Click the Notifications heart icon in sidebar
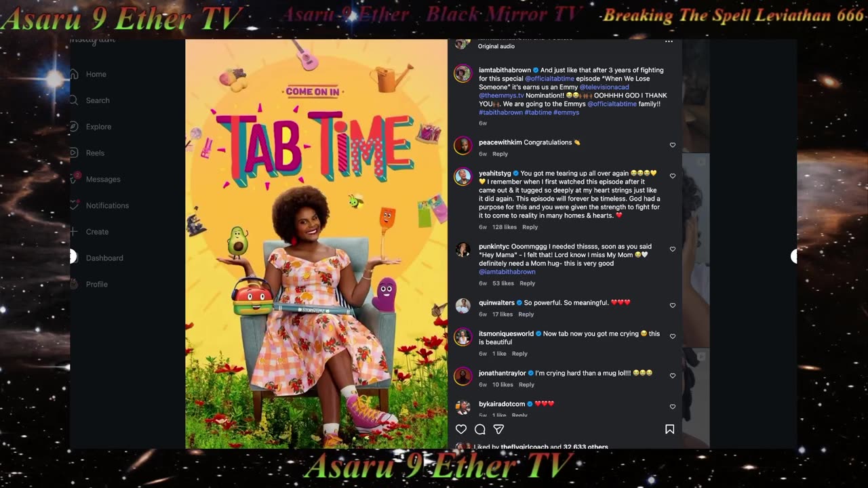Image resolution: width=868 pixels, height=488 pixels. (74, 205)
